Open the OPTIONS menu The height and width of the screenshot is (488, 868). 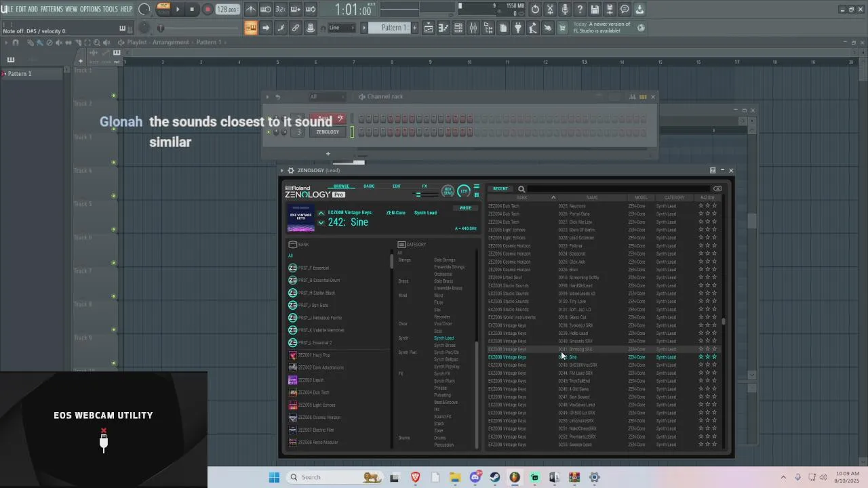(x=90, y=9)
